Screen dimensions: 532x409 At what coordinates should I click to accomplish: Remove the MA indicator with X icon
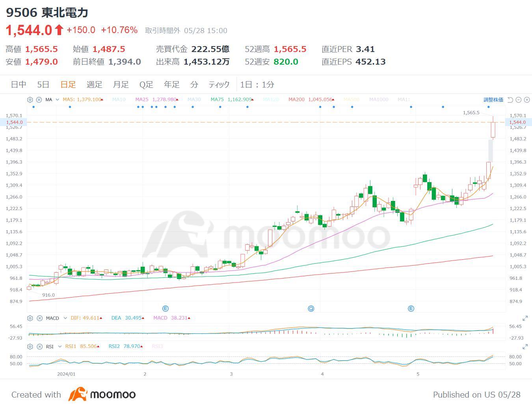click(39, 100)
